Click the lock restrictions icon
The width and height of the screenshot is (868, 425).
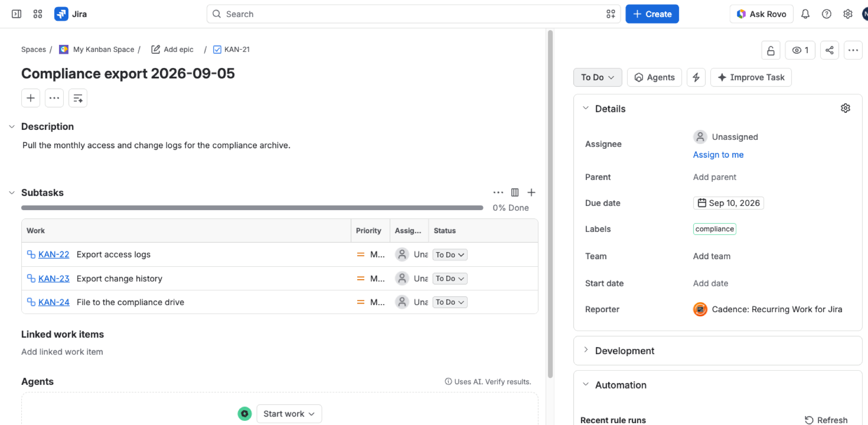(771, 50)
